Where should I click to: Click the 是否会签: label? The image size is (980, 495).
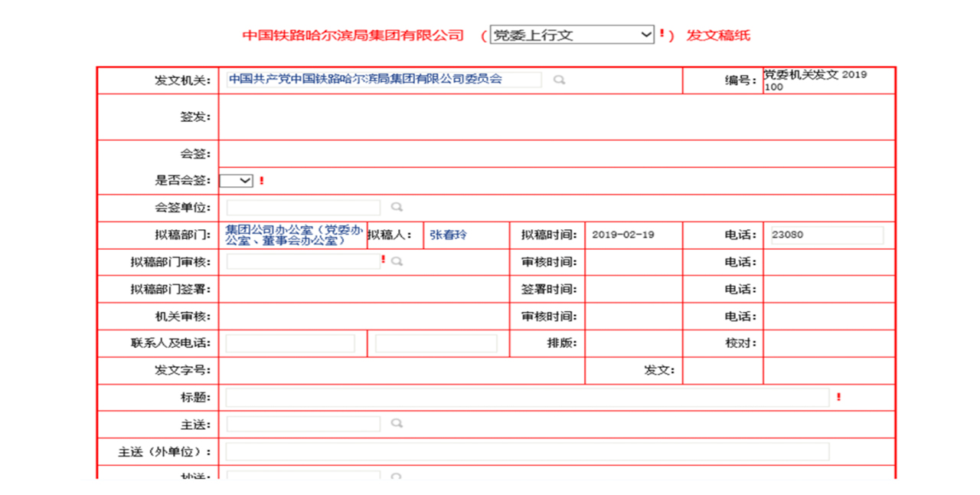182,181
